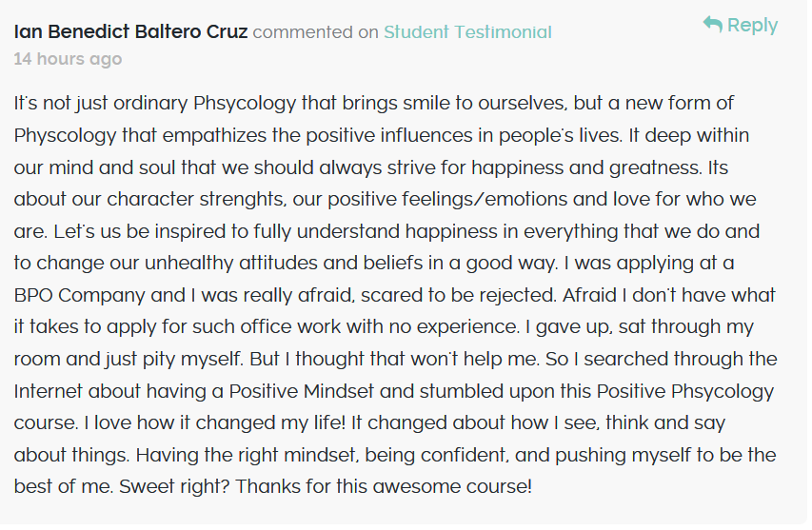The width and height of the screenshot is (812, 530).
Task: Click the 'commented on' text
Action: pyautogui.click(x=316, y=32)
